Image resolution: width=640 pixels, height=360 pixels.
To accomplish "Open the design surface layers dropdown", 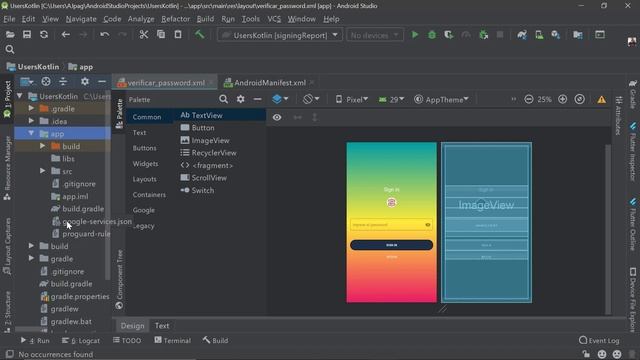I will click(x=280, y=99).
